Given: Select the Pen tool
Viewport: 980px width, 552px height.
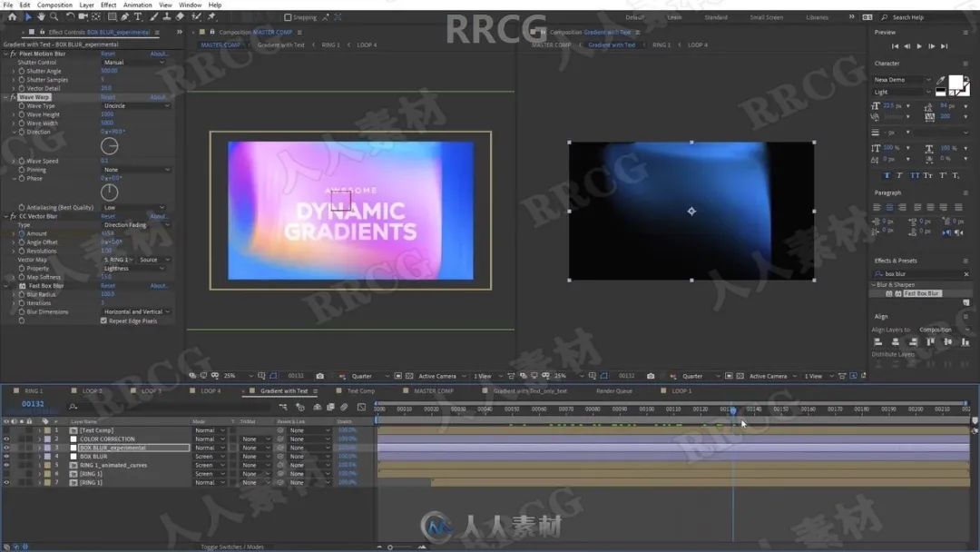Looking at the screenshot, I should click(x=125, y=16).
